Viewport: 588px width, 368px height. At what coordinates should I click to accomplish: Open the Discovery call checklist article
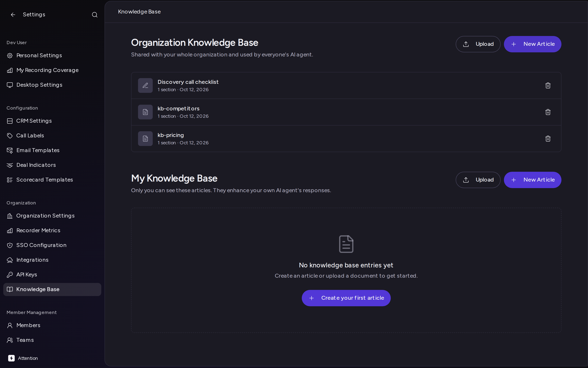pyautogui.click(x=188, y=82)
